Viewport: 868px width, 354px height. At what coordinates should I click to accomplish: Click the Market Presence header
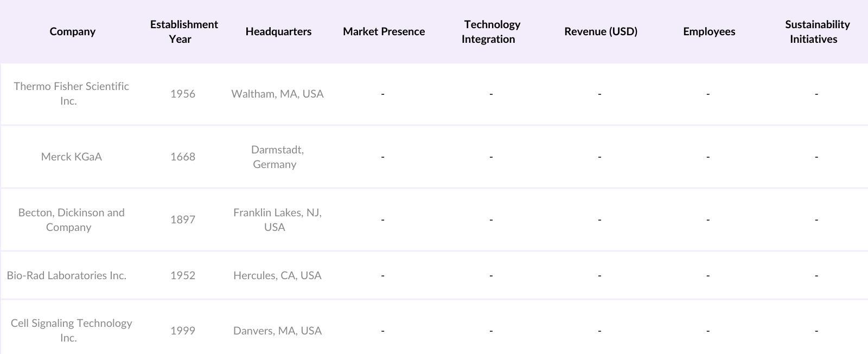click(384, 31)
